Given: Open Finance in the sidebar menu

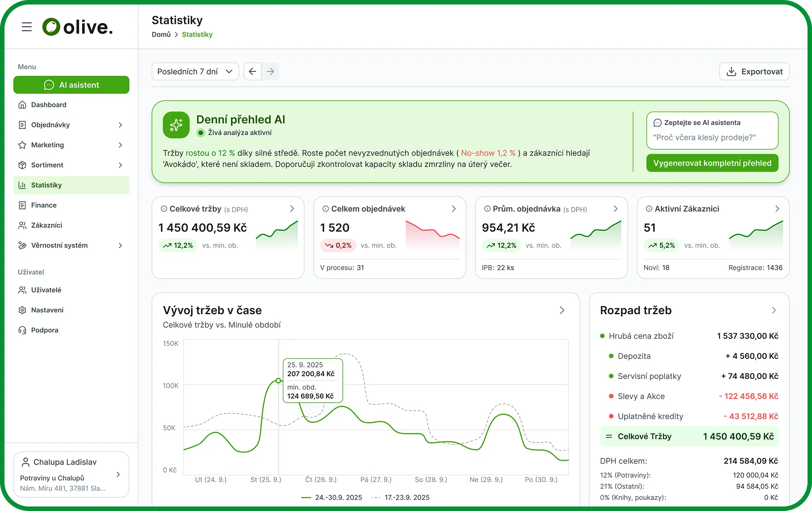Looking at the screenshot, I should click(44, 205).
